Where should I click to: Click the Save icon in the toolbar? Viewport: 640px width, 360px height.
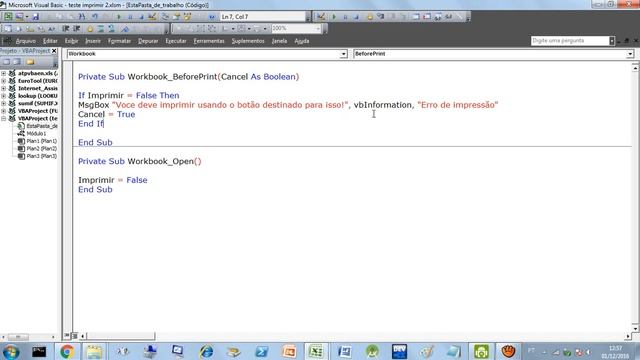(36, 17)
